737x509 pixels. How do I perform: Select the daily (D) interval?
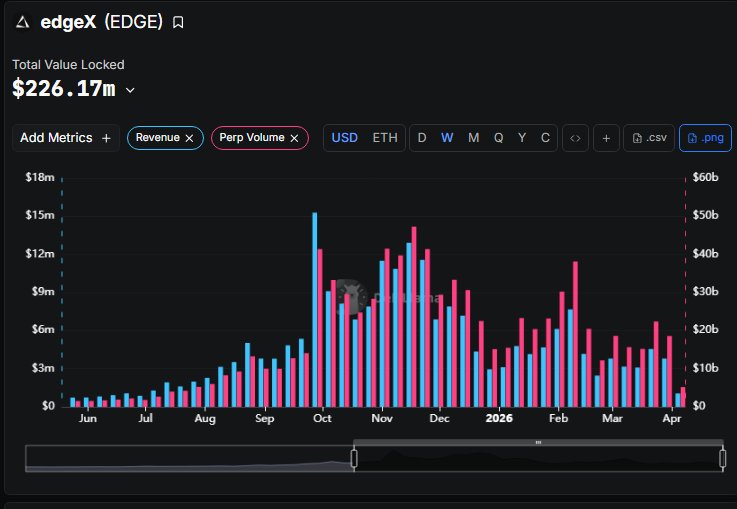(422, 138)
